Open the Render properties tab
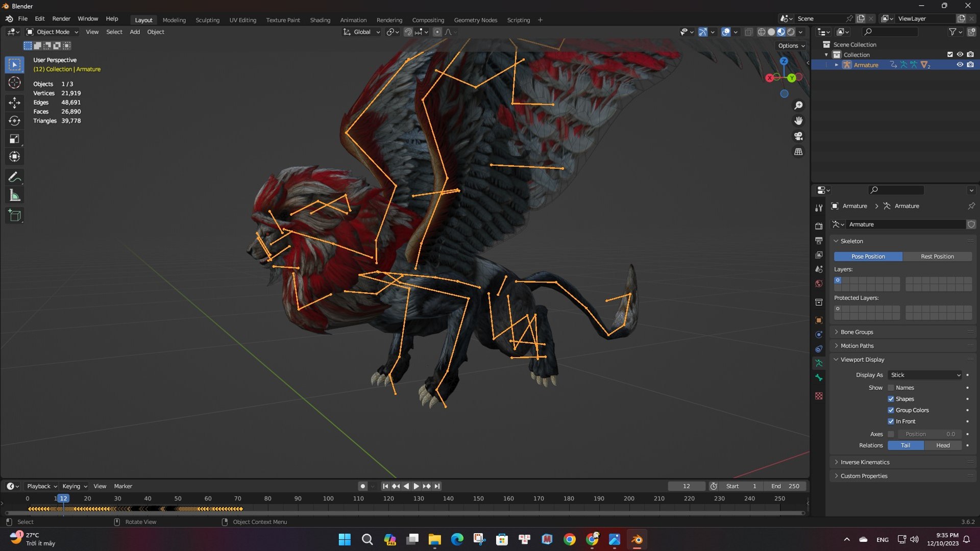This screenshot has height=551, width=980. 819,226
